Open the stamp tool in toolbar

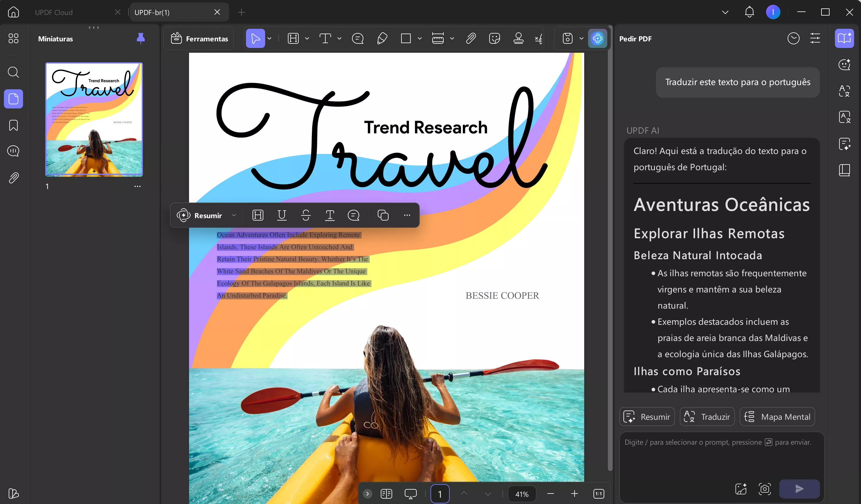pyautogui.click(x=518, y=38)
